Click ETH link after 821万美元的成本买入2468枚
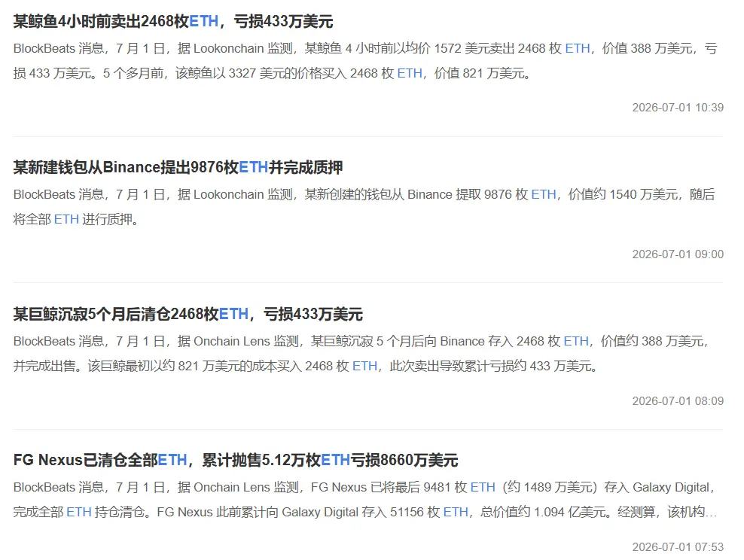 [365, 366]
